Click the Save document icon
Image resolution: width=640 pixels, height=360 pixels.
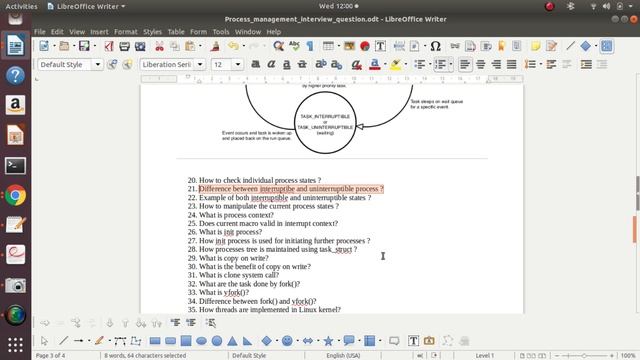(84, 46)
